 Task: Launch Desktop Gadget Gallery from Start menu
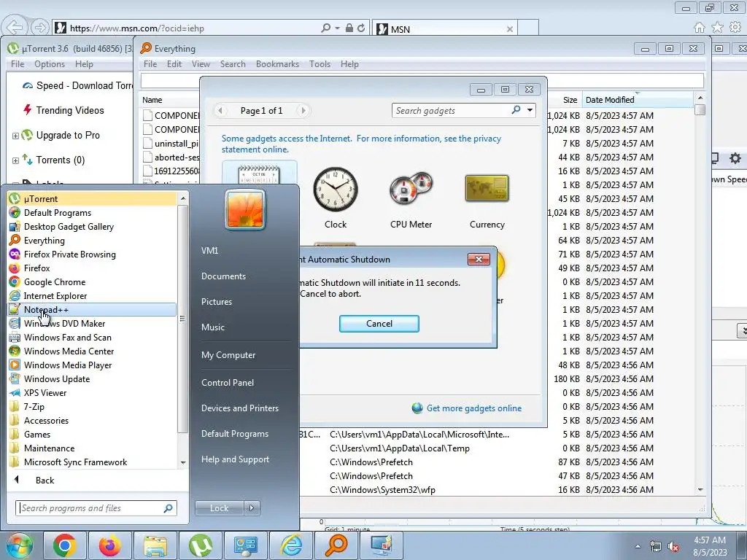pos(91,226)
